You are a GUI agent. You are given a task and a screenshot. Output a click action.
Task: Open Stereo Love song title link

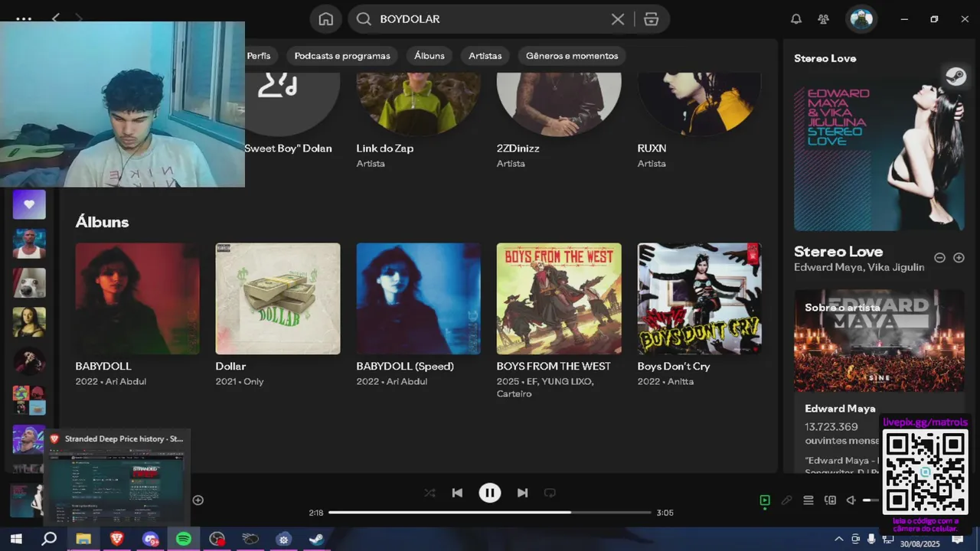(x=838, y=252)
